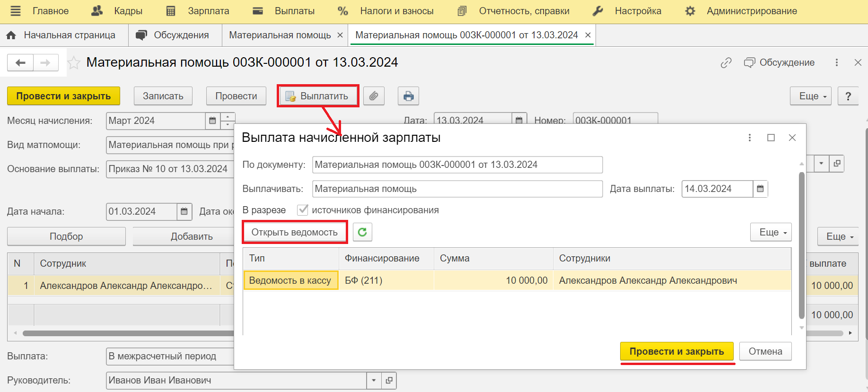Click the Финансирование column header
This screenshot has width=868, height=392.
click(x=386, y=258)
